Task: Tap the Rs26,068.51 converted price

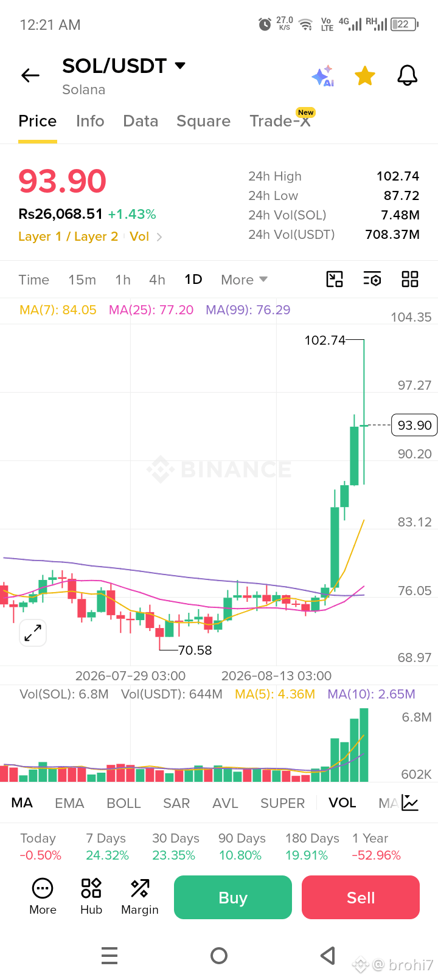Action: [61, 214]
